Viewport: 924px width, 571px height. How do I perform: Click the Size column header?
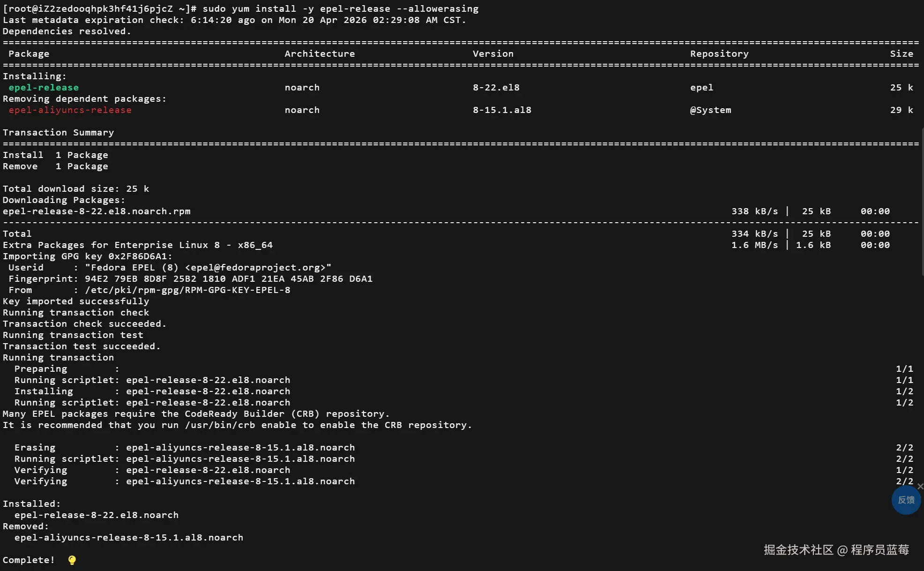pyautogui.click(x=901, y=54)
